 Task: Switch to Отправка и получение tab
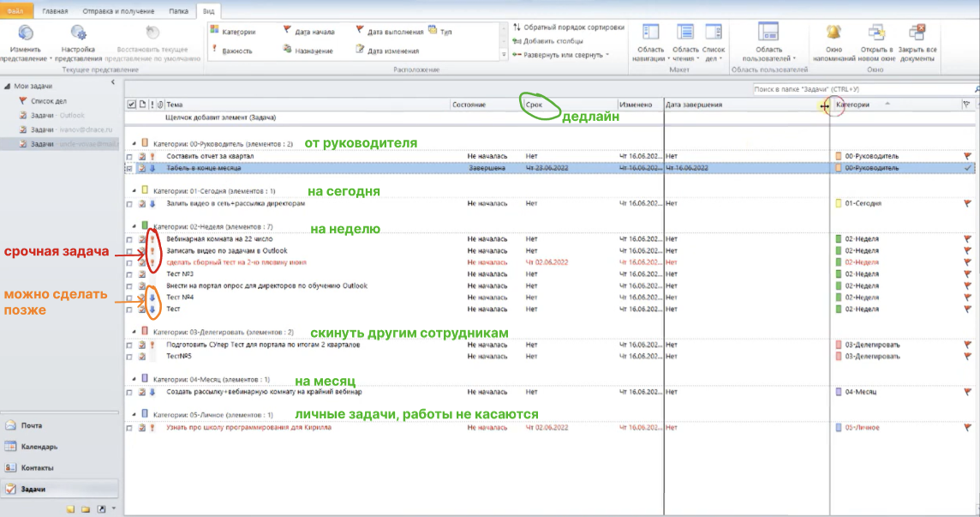click(x=118, y=11)
